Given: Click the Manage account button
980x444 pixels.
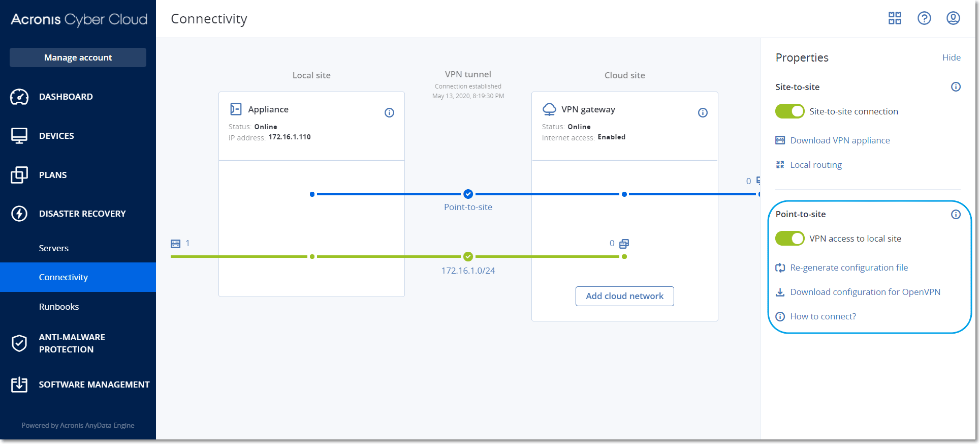Looking at the screenshot, I should 78,57.
